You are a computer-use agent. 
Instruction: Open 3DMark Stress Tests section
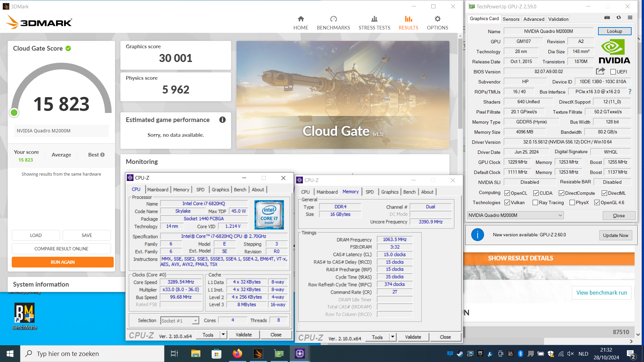[374, 23]
